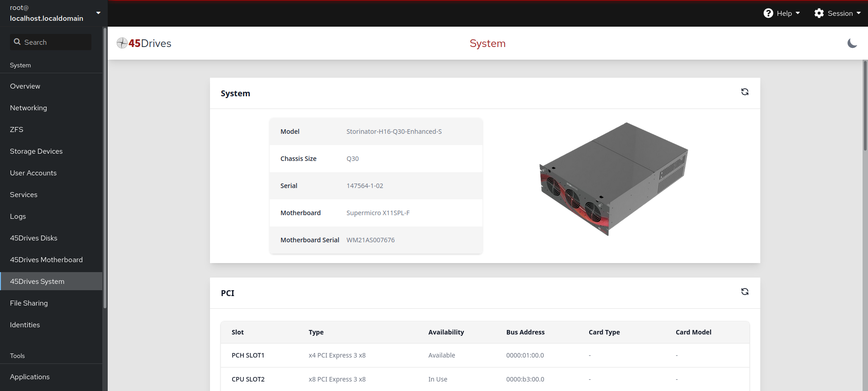
Task: Click the Help question mark icon
Action: (x=768, y=14)
